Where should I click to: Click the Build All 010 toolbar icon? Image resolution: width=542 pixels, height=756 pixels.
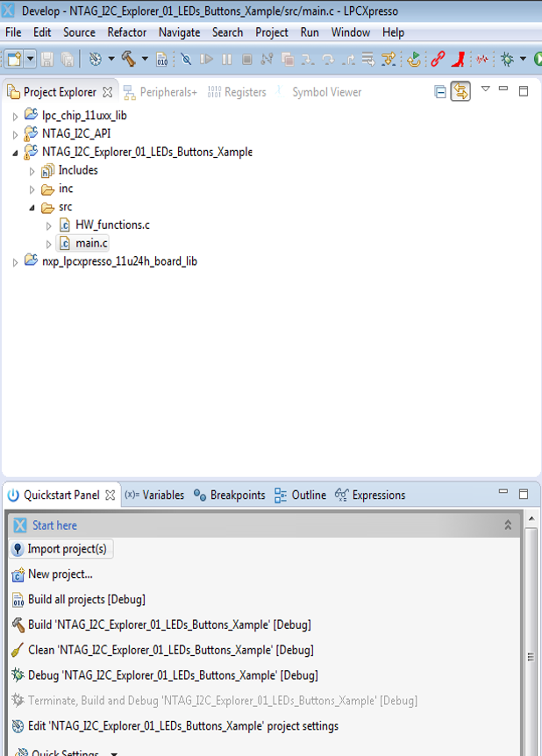coord(162,60)
